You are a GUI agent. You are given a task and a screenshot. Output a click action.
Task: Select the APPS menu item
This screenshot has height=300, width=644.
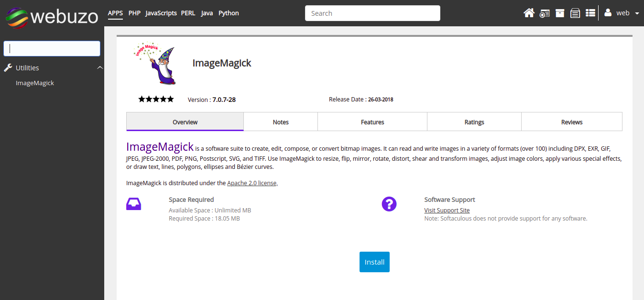[x=115, y=13]
